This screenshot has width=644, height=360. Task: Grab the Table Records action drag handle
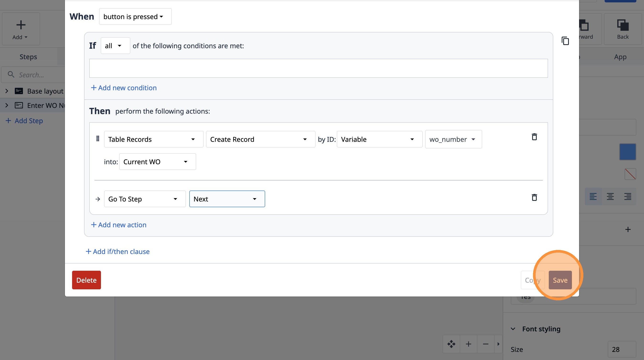point(98,139)
